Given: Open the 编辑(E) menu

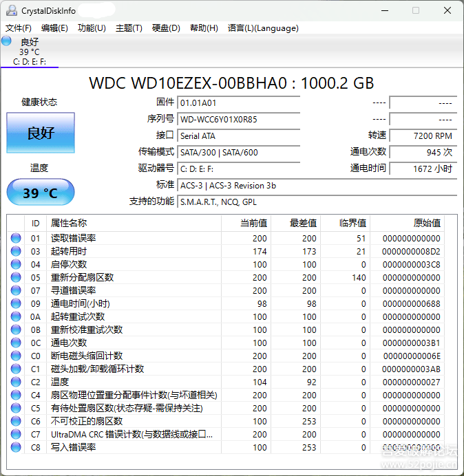Looking at the screenshot, I should 54,28.
